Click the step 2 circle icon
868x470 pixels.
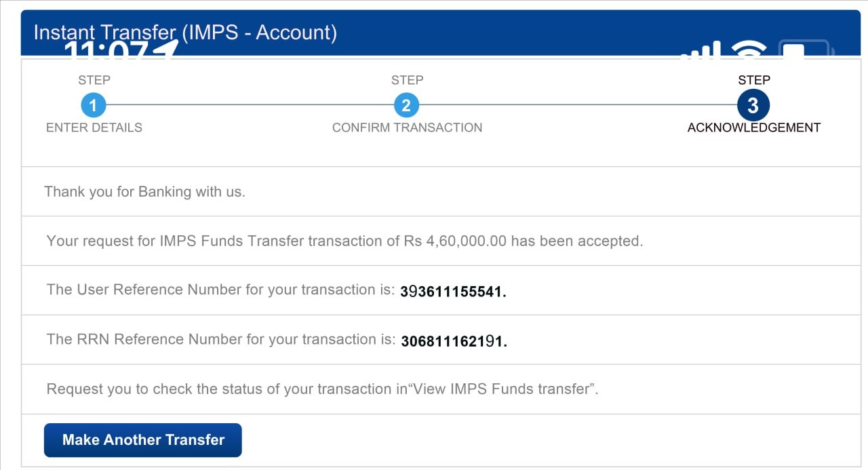pos(406,105)
